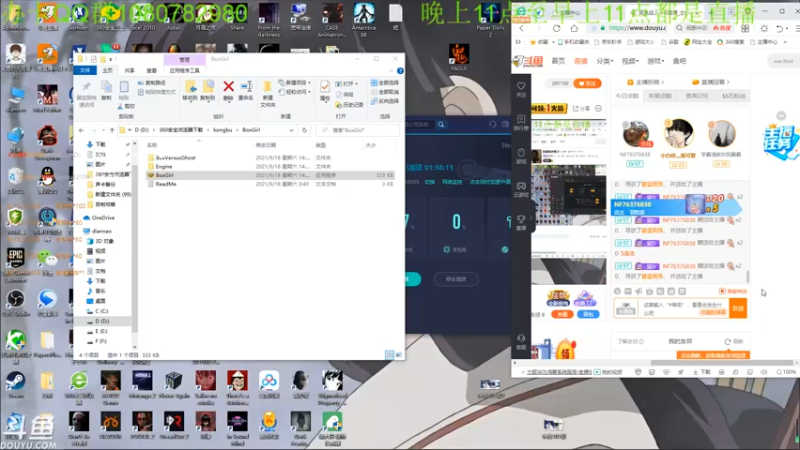Switch to the View tab in Explorer ribbon
The height and width of the screenshot is (450, 800).
152,70
